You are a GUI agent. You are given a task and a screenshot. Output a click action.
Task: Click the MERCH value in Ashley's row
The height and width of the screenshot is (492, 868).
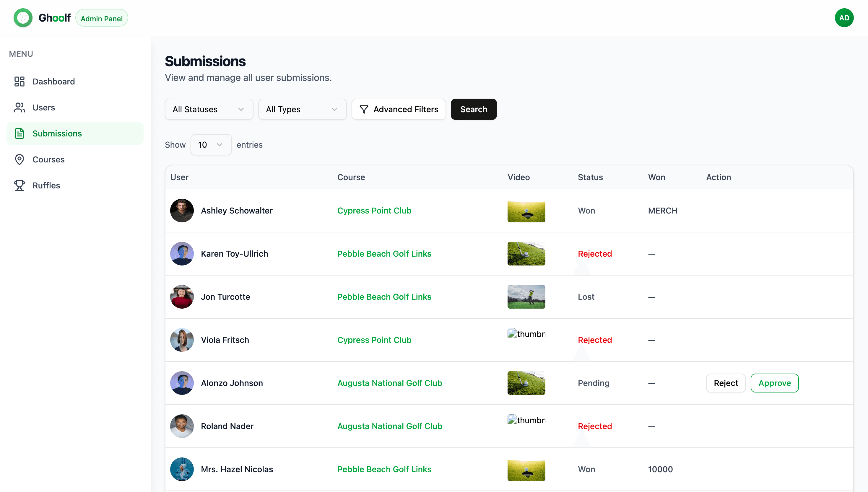662,211
